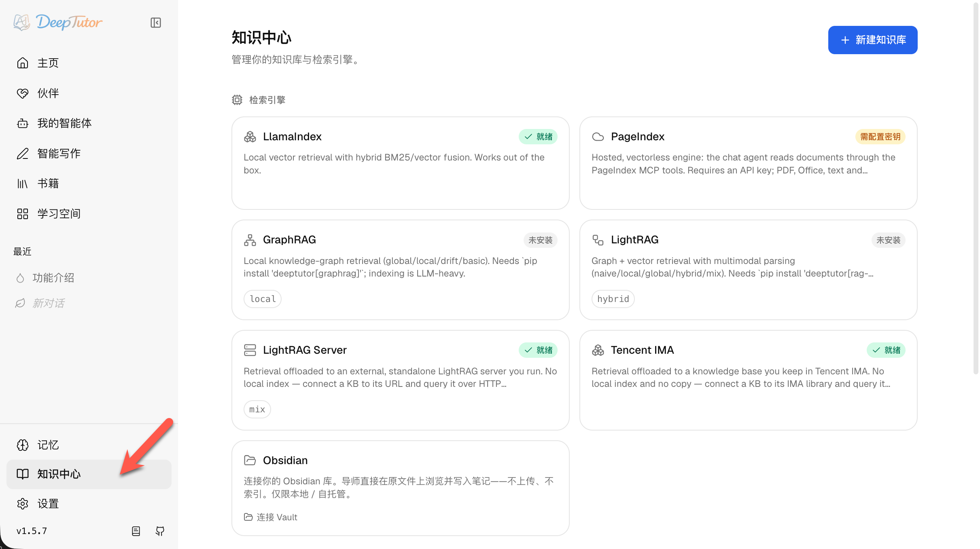This screenshot has width=980, height=549.
Task: Click the gear settings icon
Action: pos(23,504)
